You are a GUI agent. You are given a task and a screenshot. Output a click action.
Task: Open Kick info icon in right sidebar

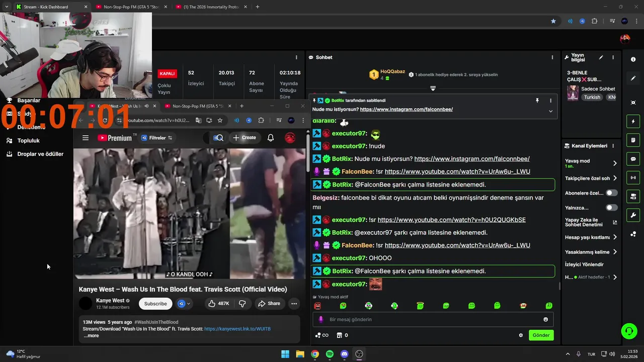[x=633, y=59]
